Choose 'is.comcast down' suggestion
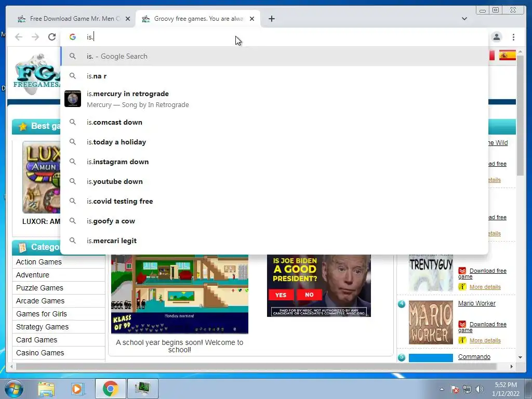 (x=275, y=122)
